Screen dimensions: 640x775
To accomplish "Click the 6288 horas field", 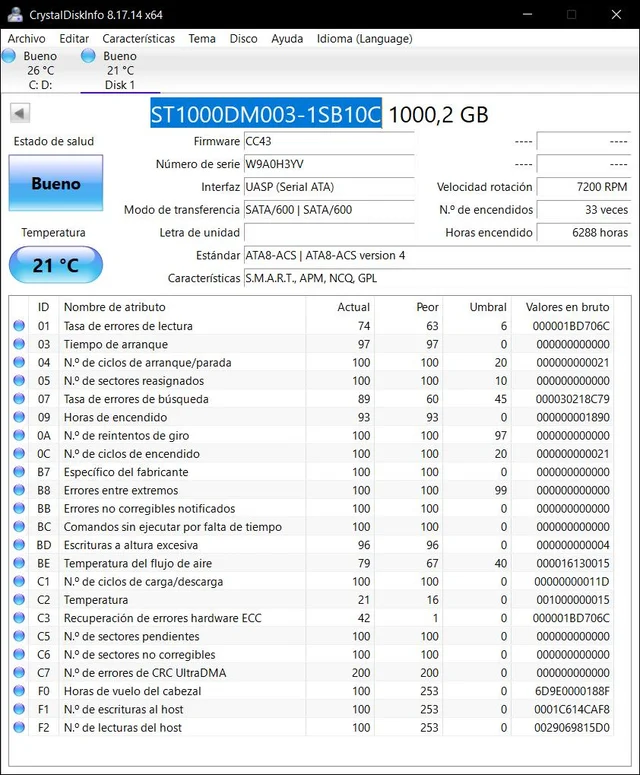I will [584, 232].
